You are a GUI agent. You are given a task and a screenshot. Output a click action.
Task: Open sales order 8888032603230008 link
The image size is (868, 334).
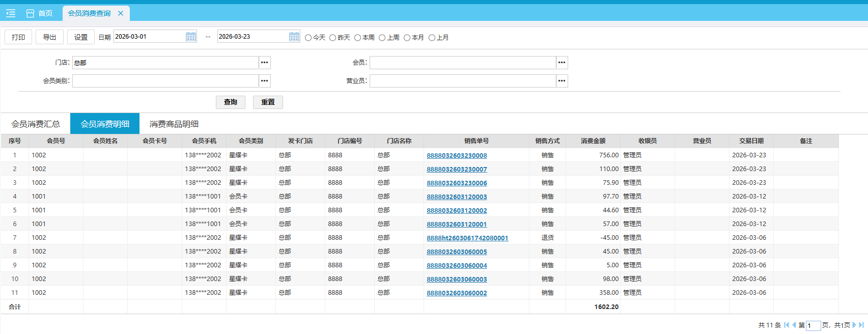(x=457, y=155)
